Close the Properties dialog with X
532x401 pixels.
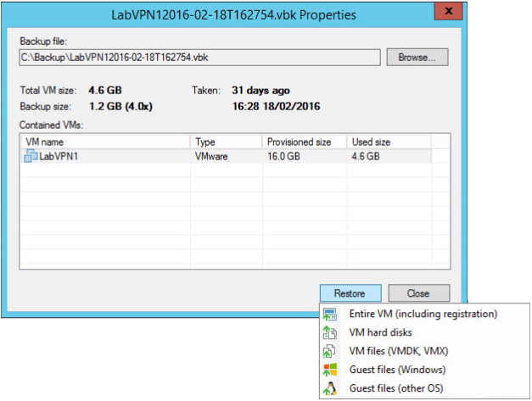[x=449, y=11]
